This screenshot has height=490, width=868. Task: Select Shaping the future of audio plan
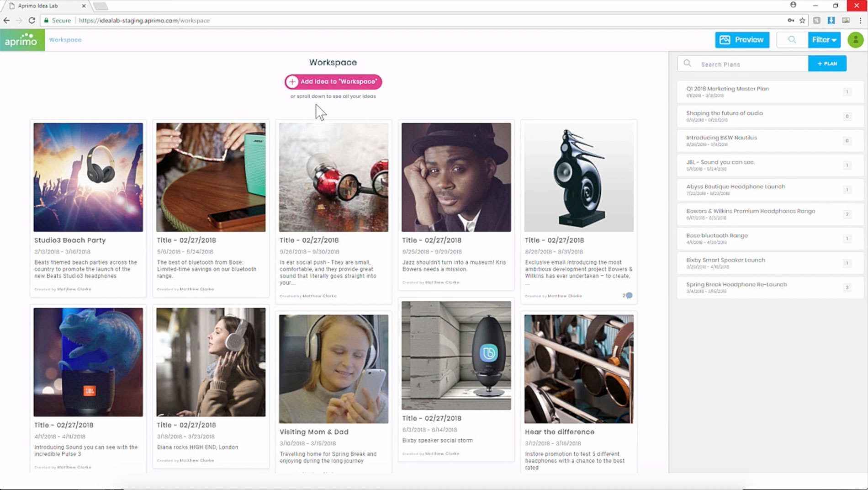(770, 116)
